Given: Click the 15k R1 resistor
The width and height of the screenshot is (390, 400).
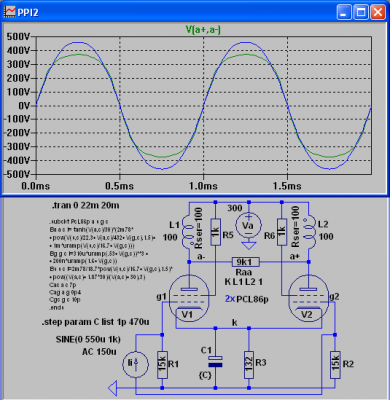Looking at the screenshot, I should coord(162,365).
